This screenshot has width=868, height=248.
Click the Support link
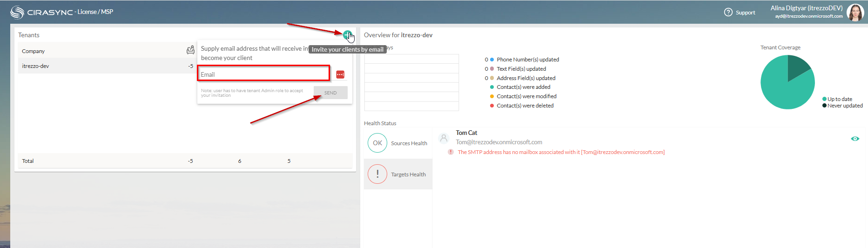click(x=745, y=13)
